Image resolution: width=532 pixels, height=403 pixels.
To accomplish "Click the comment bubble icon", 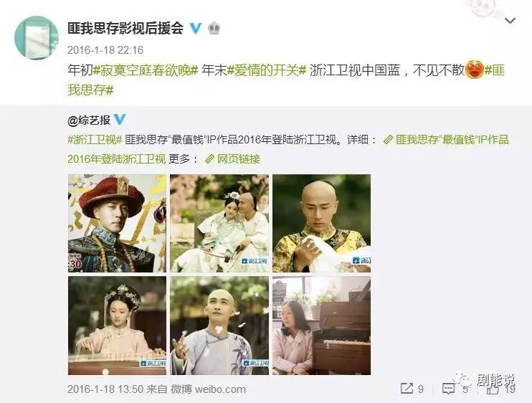I will point(448,389).
